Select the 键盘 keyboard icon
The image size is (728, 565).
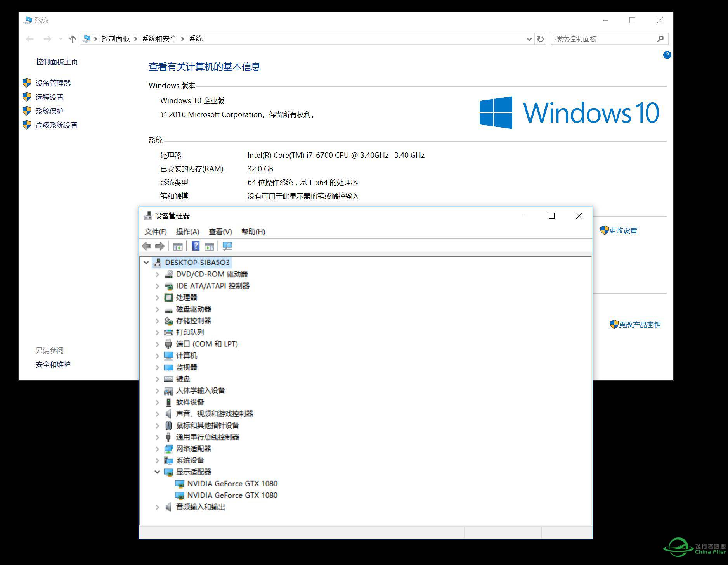tap(168, 379)
